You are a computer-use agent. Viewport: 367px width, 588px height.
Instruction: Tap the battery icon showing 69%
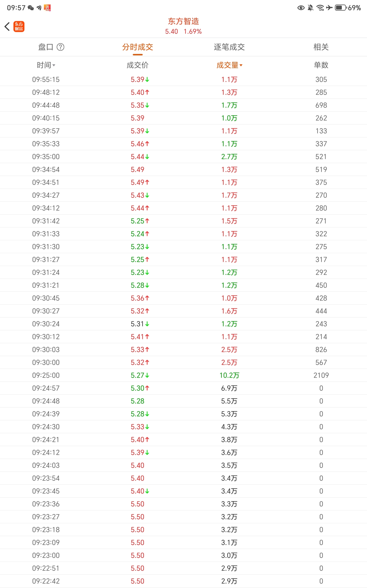341,8
